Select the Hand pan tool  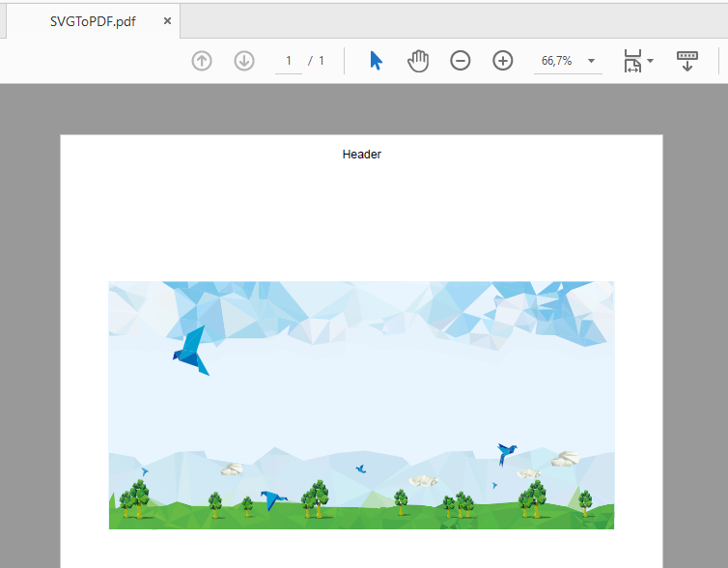click(418, 61)
